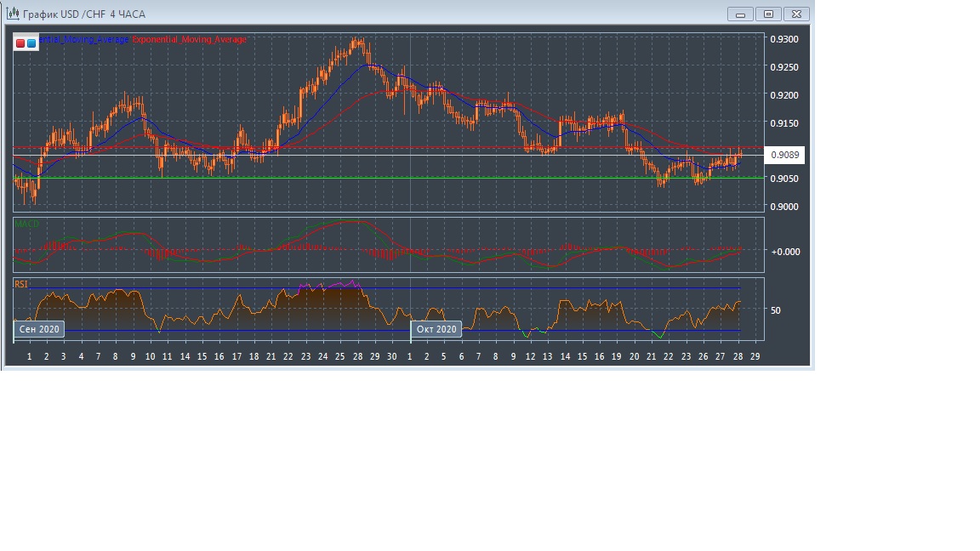Select the blue Moving_Average legend label
Screen dimensions: 980x551
point(85,40)
